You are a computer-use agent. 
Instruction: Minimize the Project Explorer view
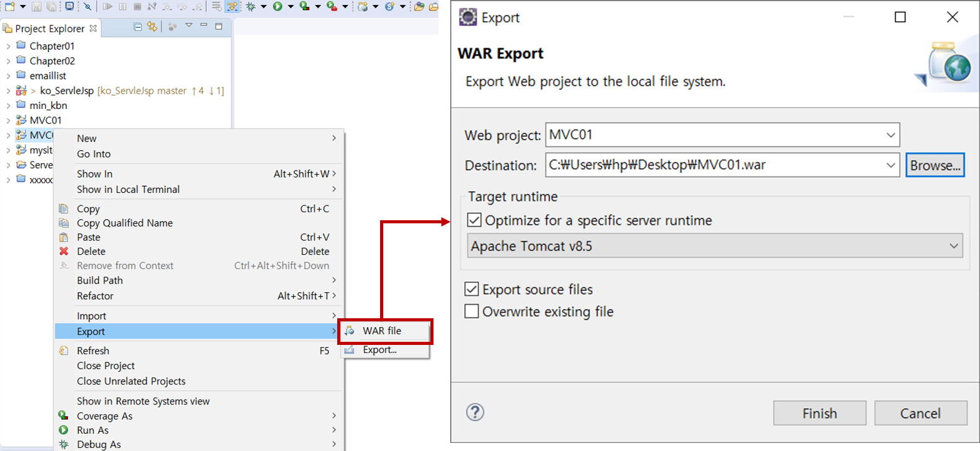point(204,25)
